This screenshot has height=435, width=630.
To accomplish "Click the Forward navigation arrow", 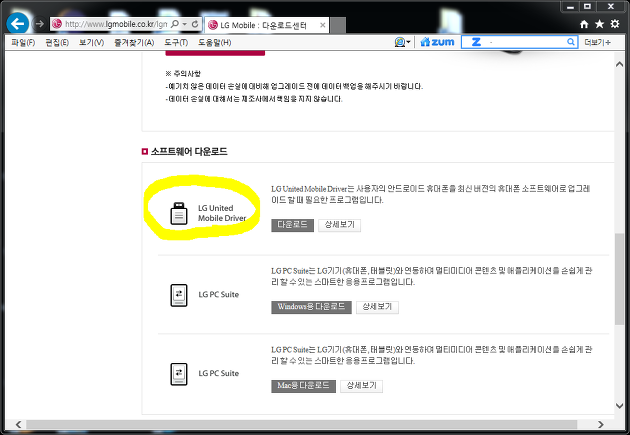I will [39, 24].
